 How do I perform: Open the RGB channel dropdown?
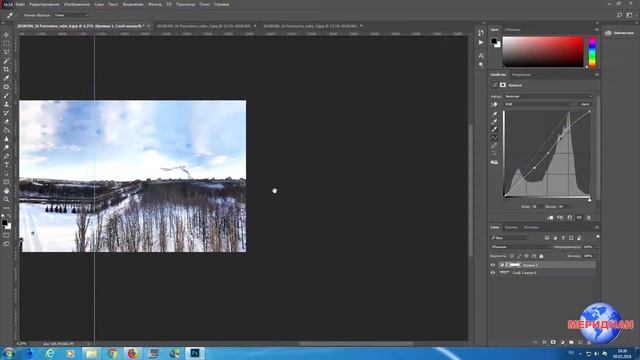(x=538, y=104)
